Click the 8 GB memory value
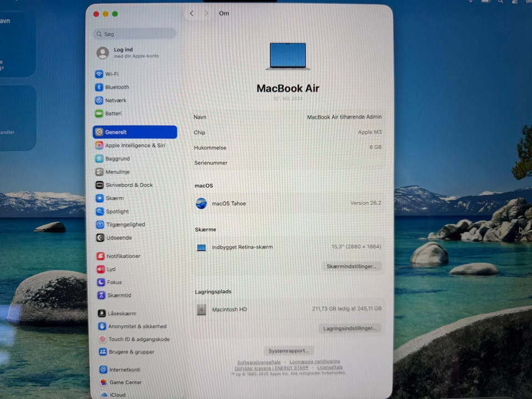The height and width of the screenshot is (399, 532). [x=375, y=147]
